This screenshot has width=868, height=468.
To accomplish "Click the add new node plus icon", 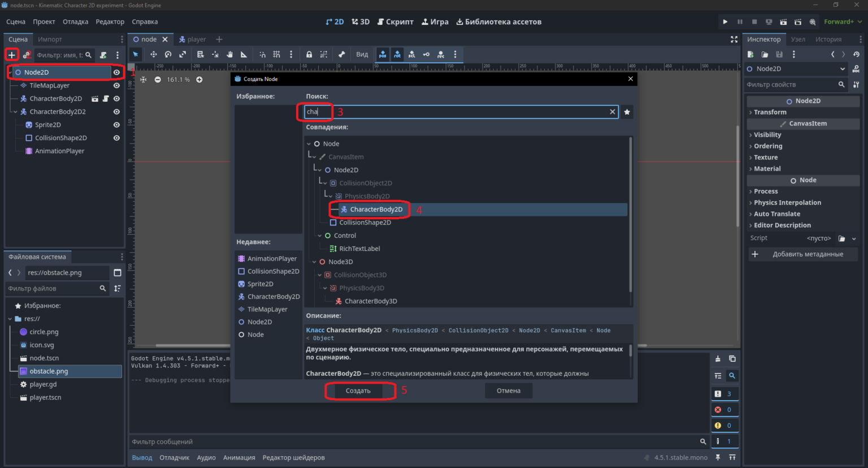I will pyautogui.click(x=11, y=55).
